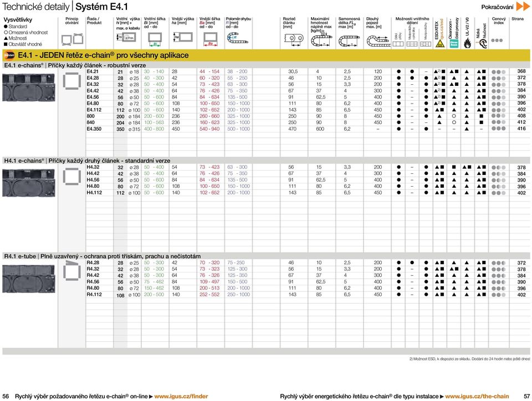Select the product name H4.56
Image resolution: width=532 pixels, height=401 pixels.
[93, 179]
